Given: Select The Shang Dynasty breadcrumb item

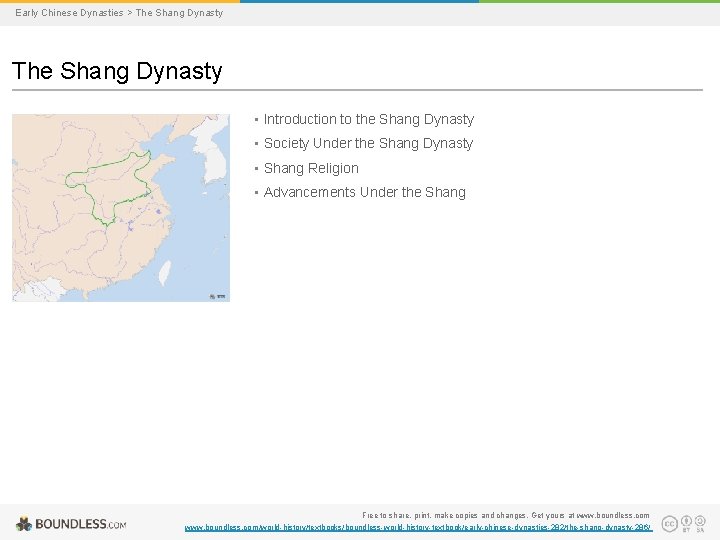Looking at the screenshot, I should point(179,13).
